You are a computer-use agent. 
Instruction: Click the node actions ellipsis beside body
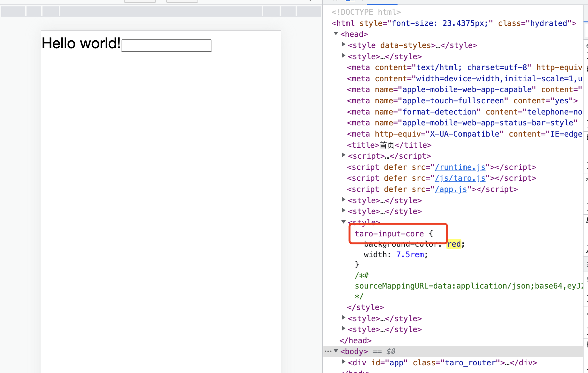(328, 351)
